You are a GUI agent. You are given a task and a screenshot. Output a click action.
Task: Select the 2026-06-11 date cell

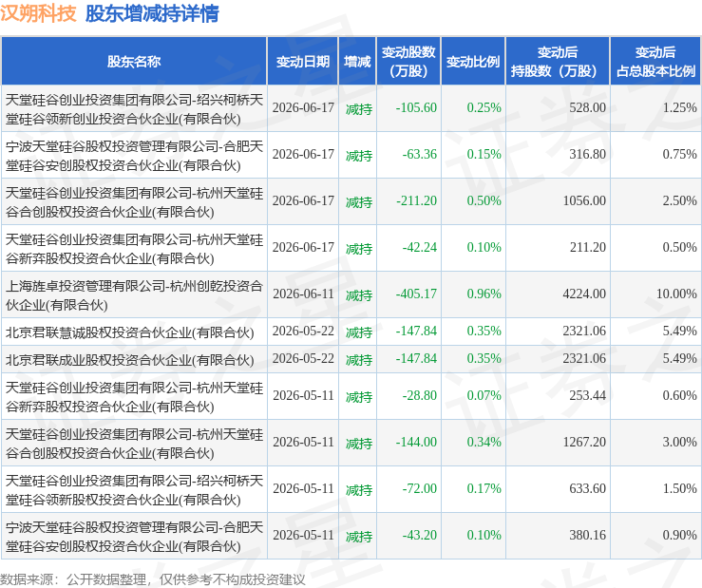pos(303,294)
